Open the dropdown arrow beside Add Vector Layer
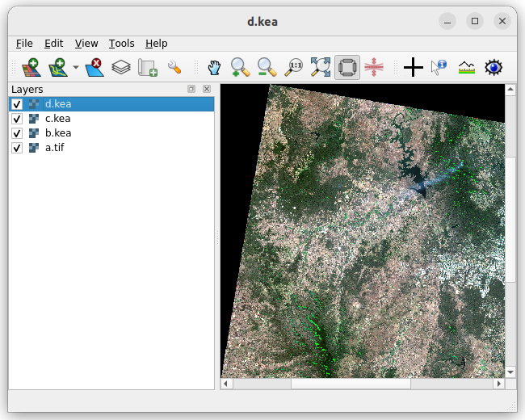The height and width of the screenshot is (420, 525). point(76,67)
